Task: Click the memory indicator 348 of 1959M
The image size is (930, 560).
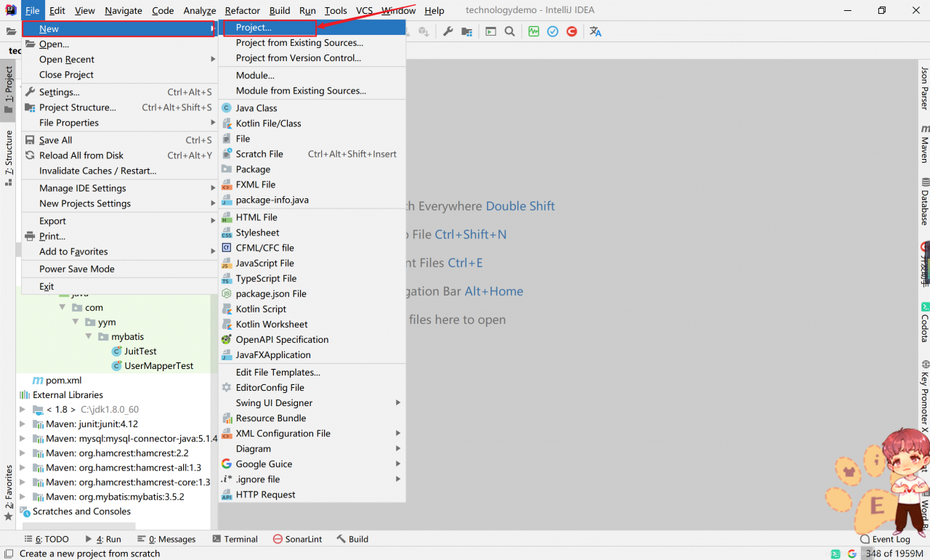Action: (894, 553)
